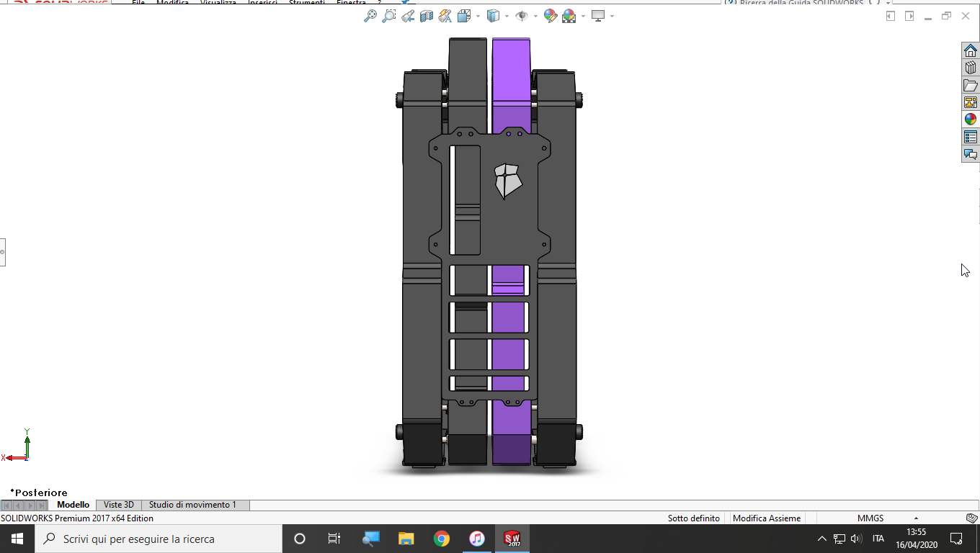Switch to the Viste 3D tab
Screen dimensions: 980x553
(x=119, y=505)
